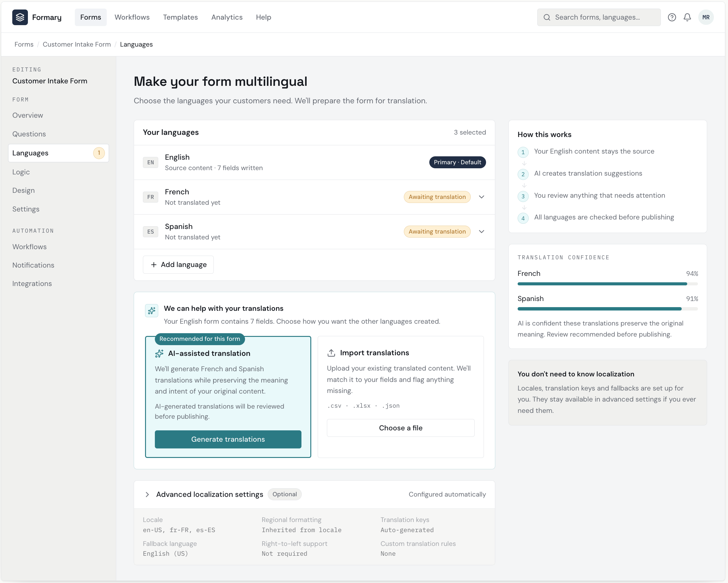Click the search magnifier icon
728x583 pixels.
547,17
